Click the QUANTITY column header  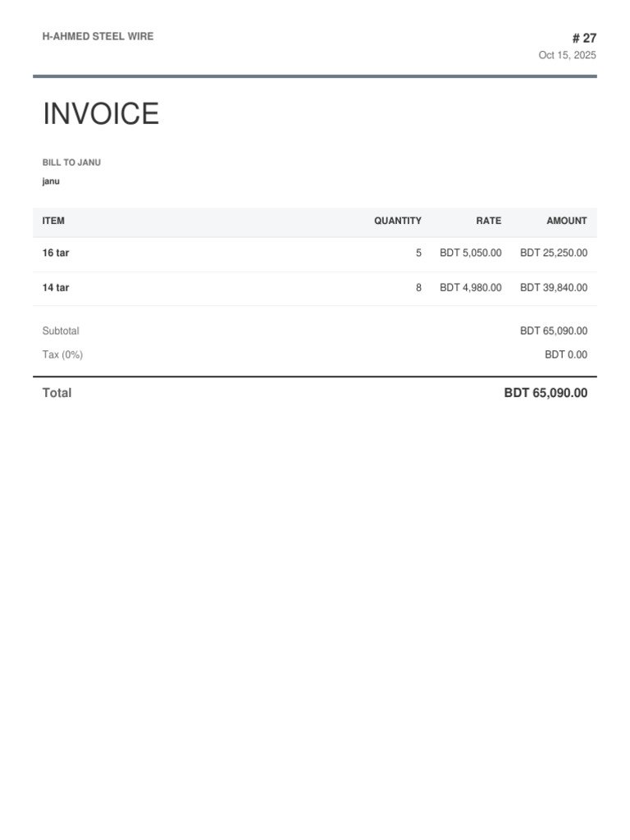(398, 221)
